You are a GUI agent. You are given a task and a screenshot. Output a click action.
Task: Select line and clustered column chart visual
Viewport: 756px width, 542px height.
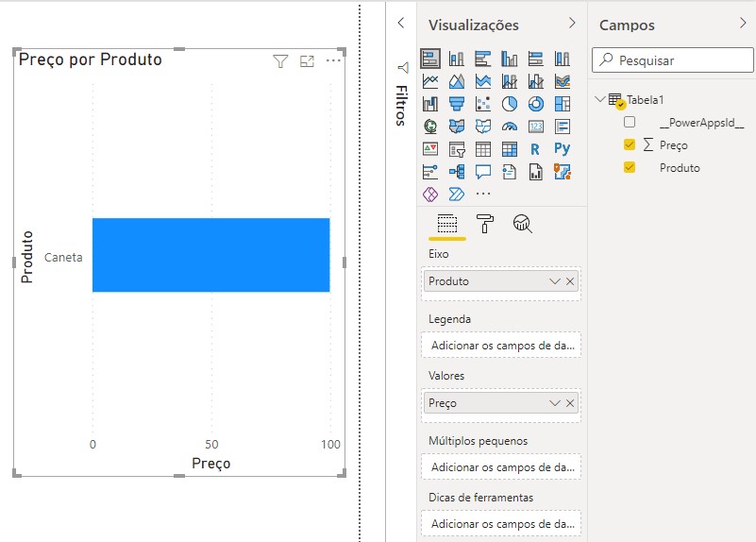[536, 81]
